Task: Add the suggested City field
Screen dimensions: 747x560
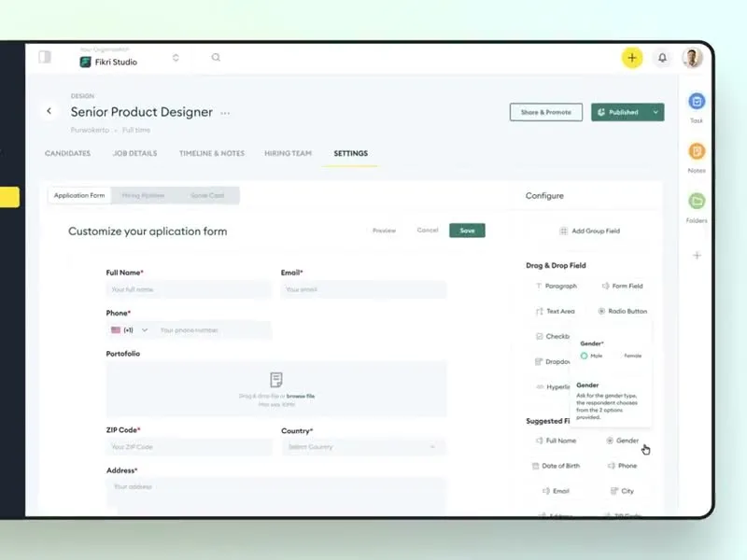Action: point(622,491)
